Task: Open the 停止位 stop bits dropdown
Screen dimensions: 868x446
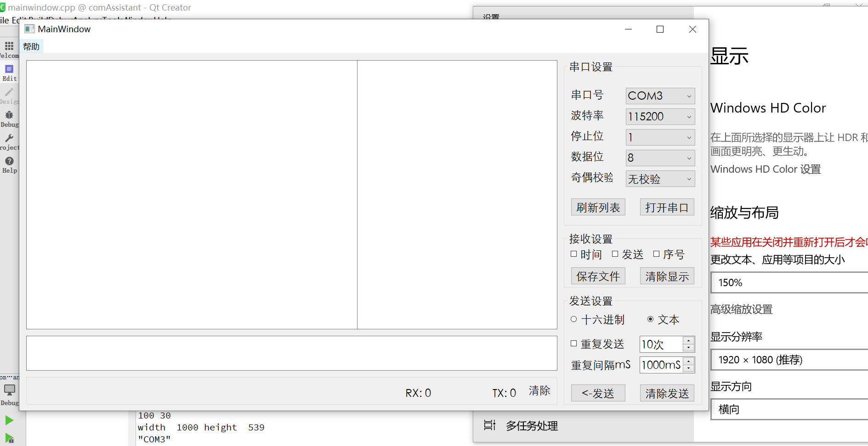Action: pyautogui.click(x=660, y=137)
